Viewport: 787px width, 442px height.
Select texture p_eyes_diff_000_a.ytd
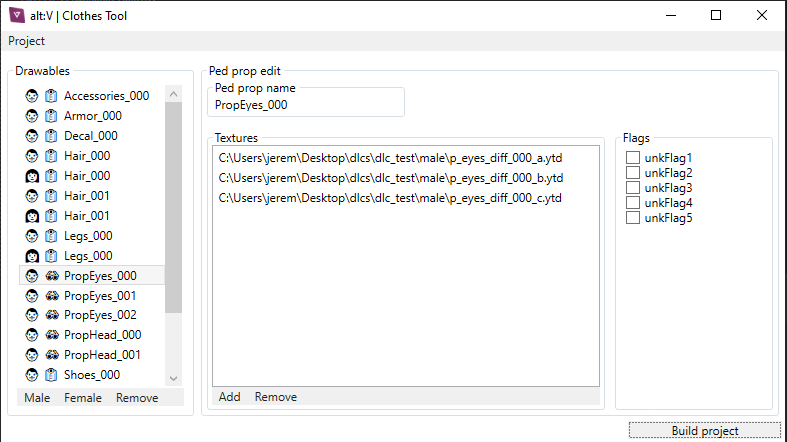click(390, 158)
